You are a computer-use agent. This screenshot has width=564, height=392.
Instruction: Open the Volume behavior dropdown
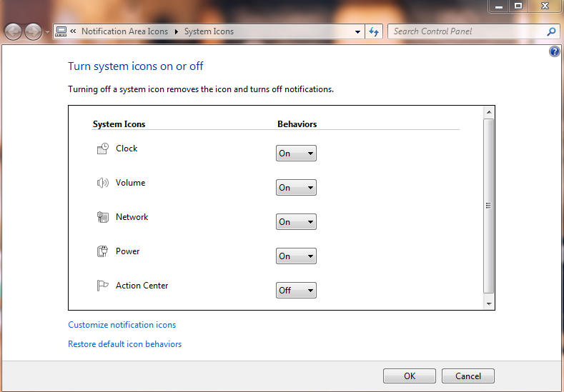point(296,188)
